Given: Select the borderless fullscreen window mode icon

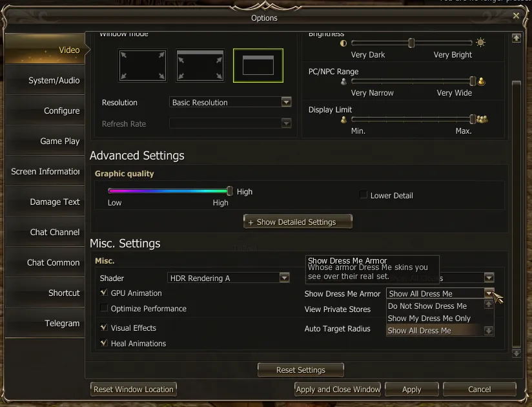Looking at the screenshot, I should point(200,65).
